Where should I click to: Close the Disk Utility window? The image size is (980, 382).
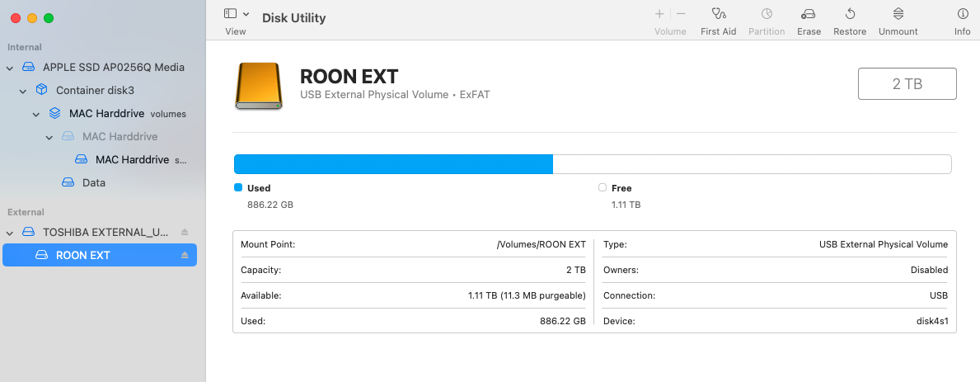(16, 18)
